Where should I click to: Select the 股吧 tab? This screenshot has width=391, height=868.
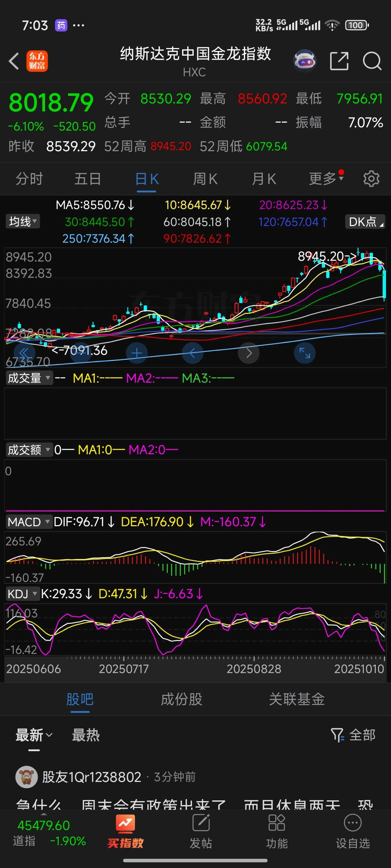tap(80, 699)
